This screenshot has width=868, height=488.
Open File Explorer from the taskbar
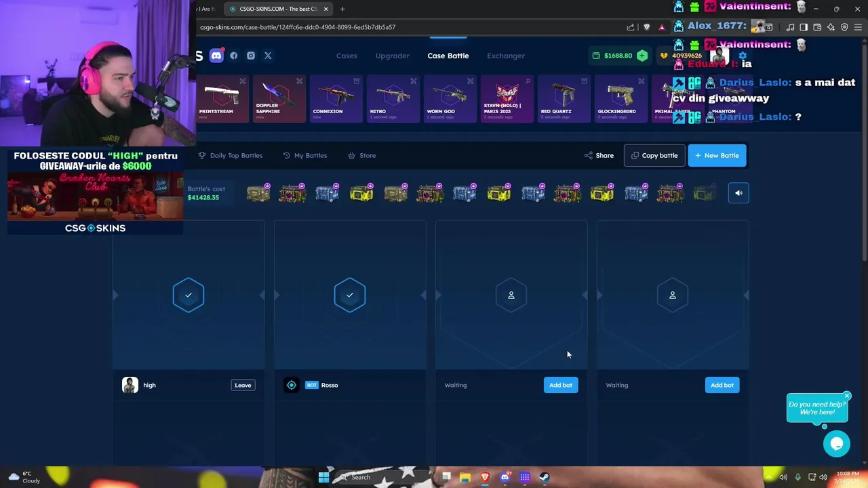click(465, 477)
